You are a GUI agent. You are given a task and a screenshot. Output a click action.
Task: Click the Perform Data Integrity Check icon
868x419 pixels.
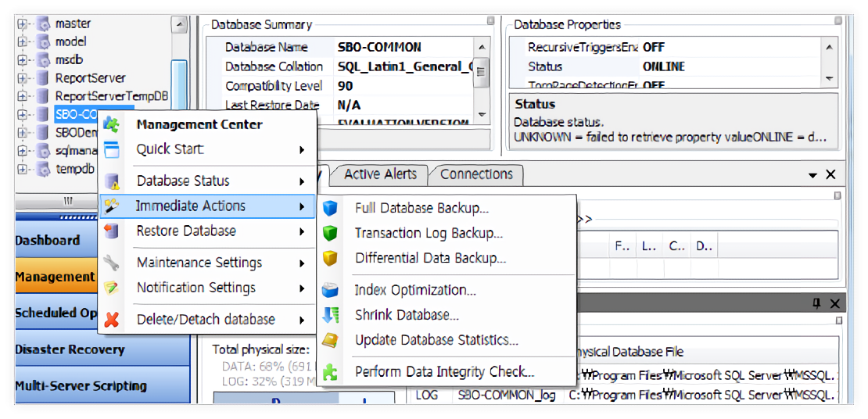point(330,373)
